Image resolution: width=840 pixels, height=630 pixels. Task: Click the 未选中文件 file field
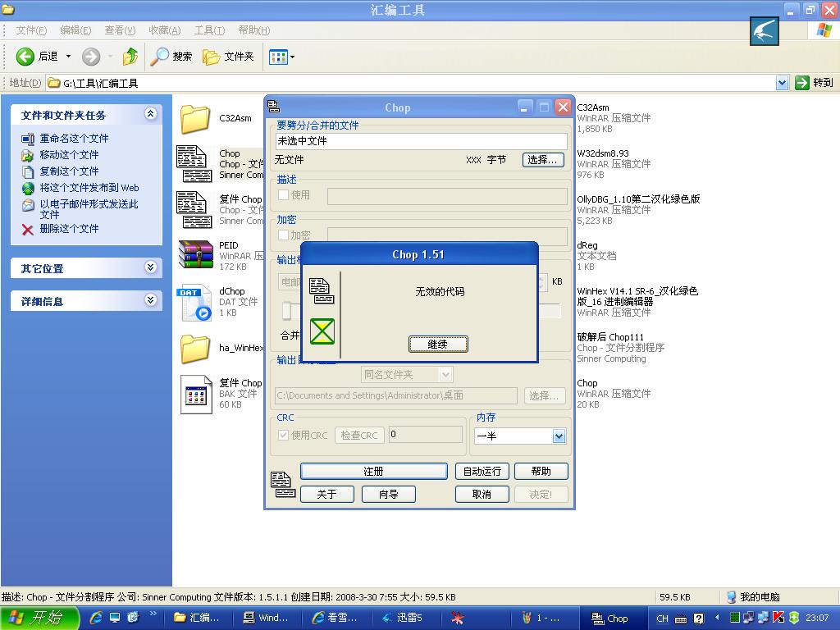point(421,141)
